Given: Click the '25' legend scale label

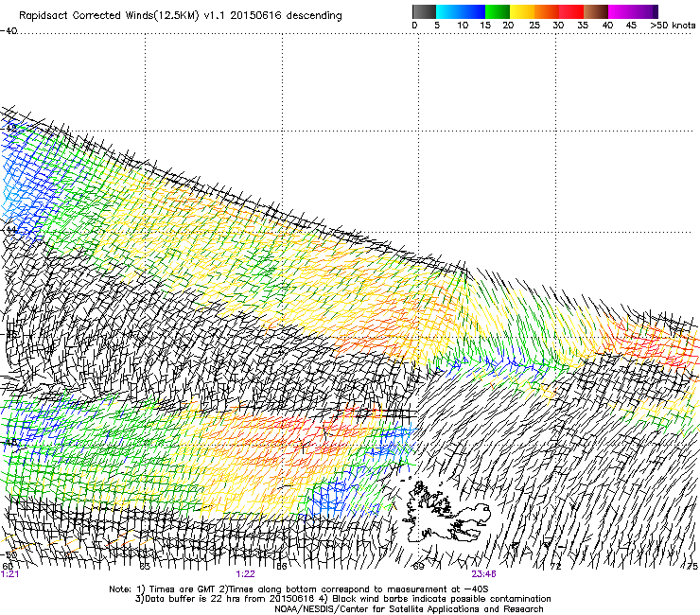Looking at the screenshot, I should click(x=534, y=26).
